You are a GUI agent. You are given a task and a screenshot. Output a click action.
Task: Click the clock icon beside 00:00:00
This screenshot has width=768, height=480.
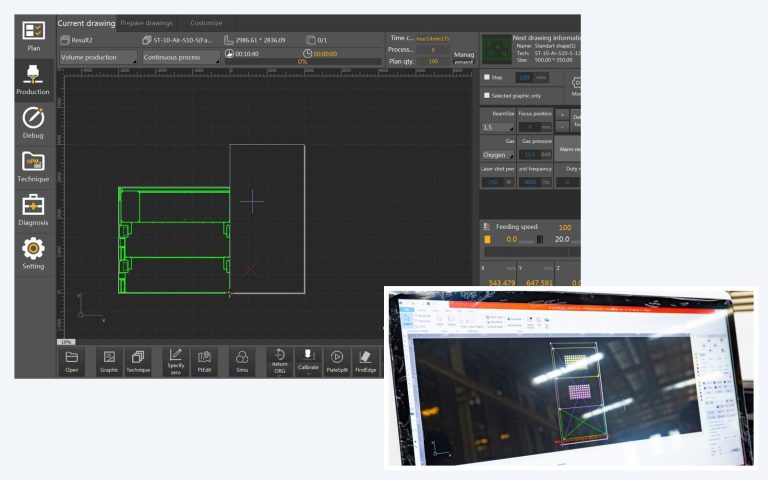pyautogui.click(x=307, y=53)
